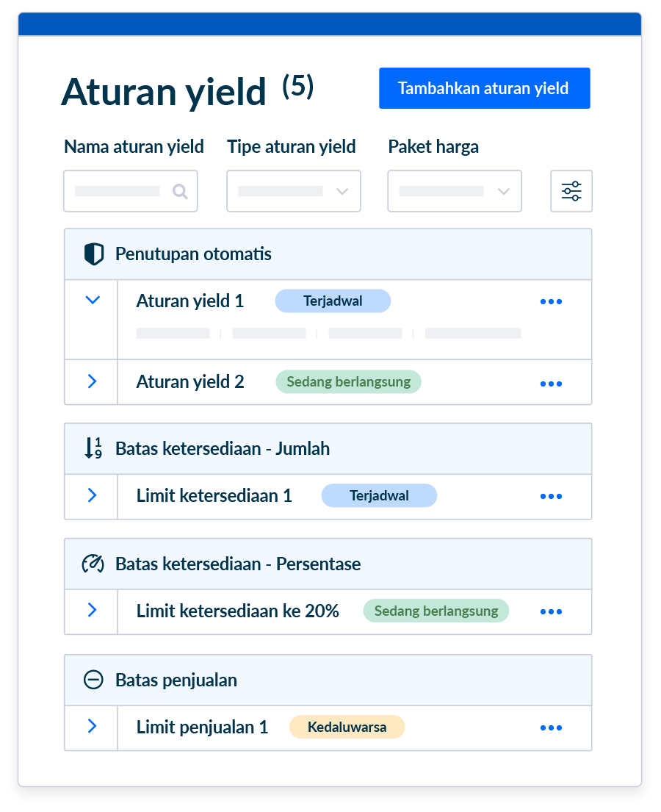Click the Batas penjualan section header
Image resolution: width=661 pixels, height=812 pixels.
176,680
